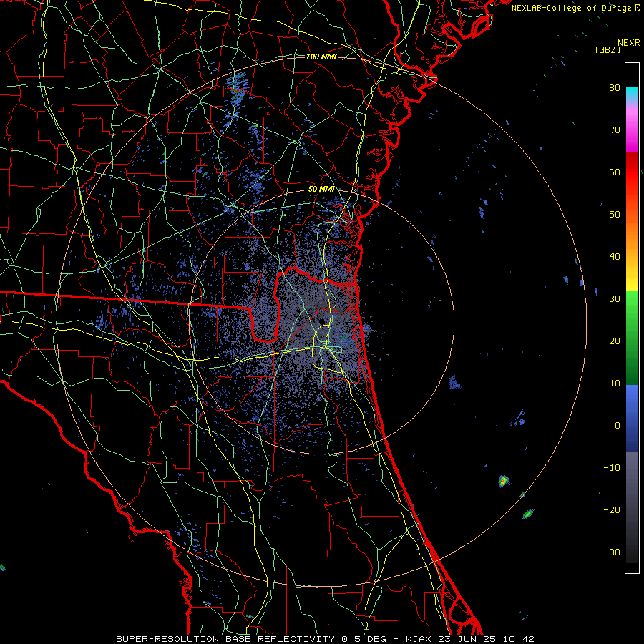Click the 70 value on dBZ scale
Image resolution: width=644 pixels, height=644 pixels.
[615, 130]
